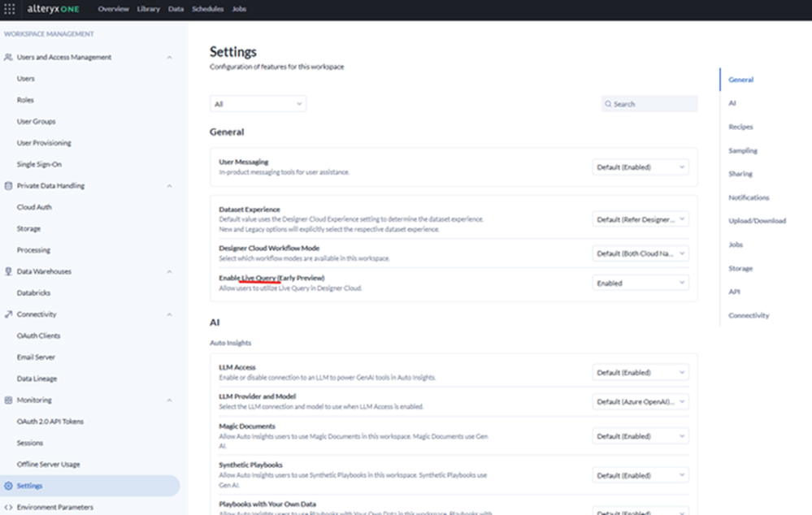Jump to the Notifications settings section
This screenshot has height=515, width=812.
(x=749, y=197)
